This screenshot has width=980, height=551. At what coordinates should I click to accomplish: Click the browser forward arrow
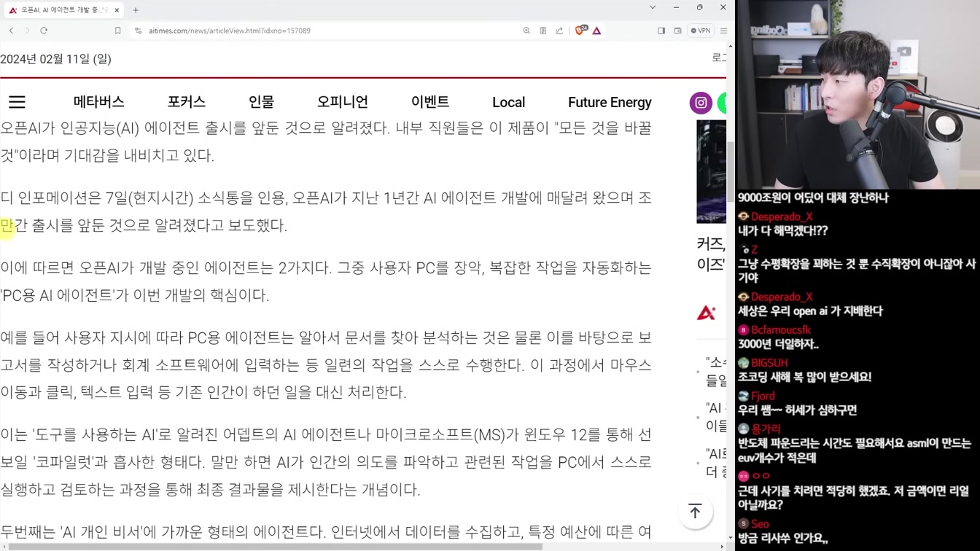pos(27,31)
